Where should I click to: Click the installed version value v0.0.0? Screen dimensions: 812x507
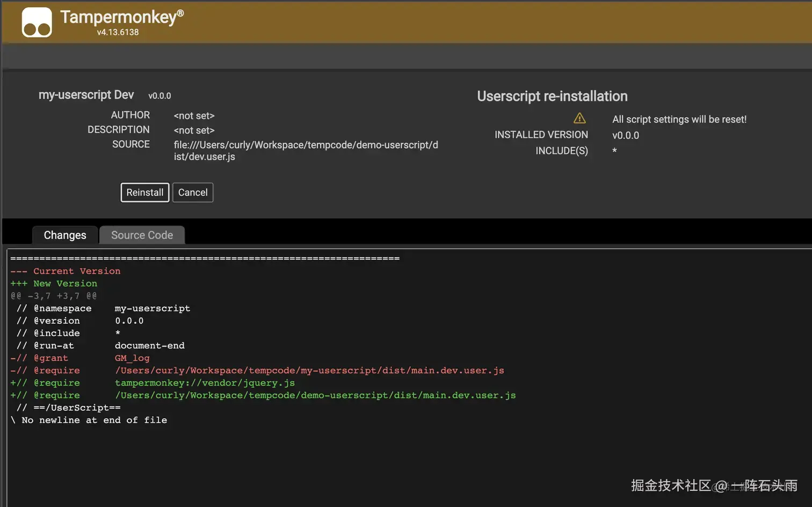click(626, 135)
